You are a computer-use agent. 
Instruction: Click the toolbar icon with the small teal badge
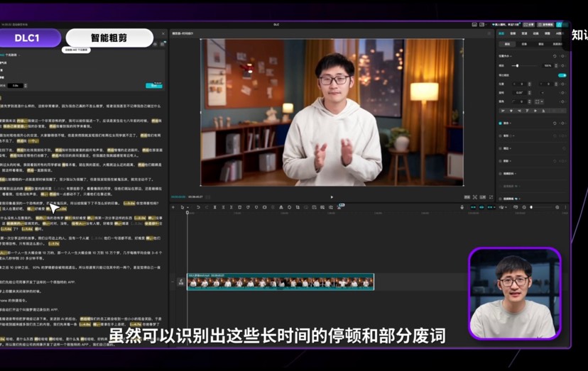pyautogui.click(x=339, y=207)
